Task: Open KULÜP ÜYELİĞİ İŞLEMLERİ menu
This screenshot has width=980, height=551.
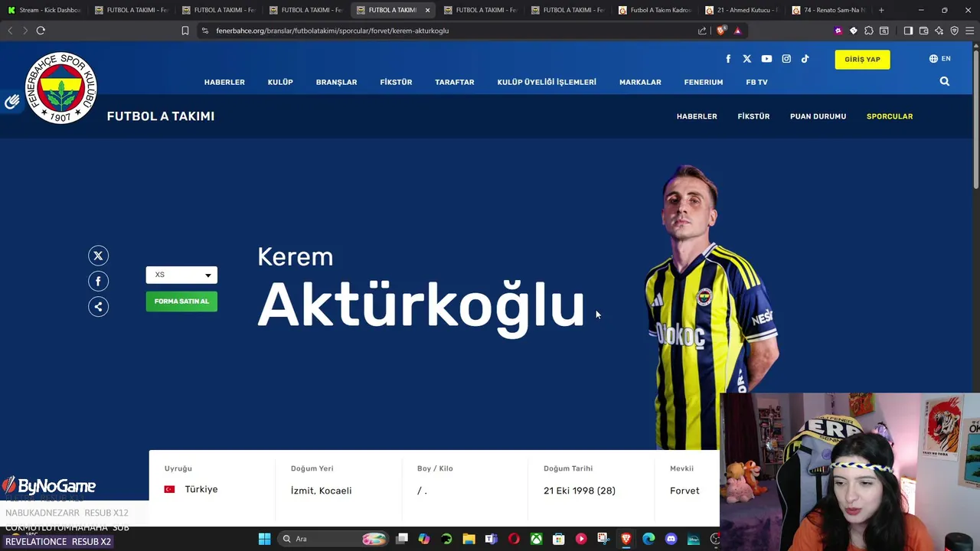Action: point(547,82)
